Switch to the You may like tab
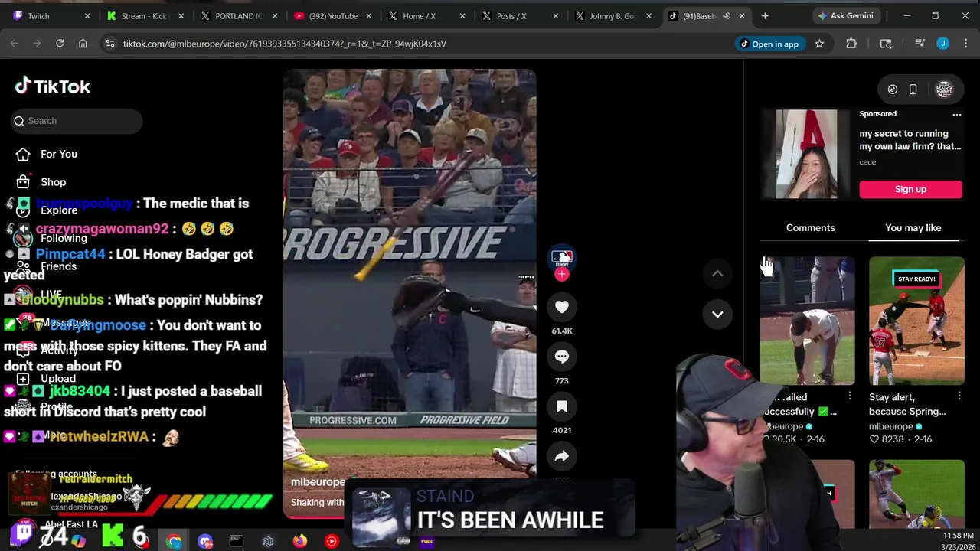This screenshot has width=980, height=551. 913,228
